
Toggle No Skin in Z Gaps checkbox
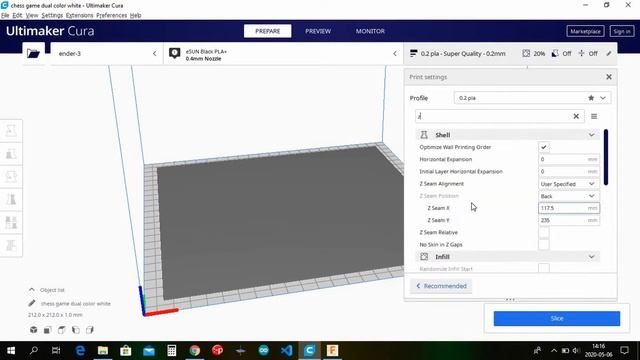click(544, 244)
